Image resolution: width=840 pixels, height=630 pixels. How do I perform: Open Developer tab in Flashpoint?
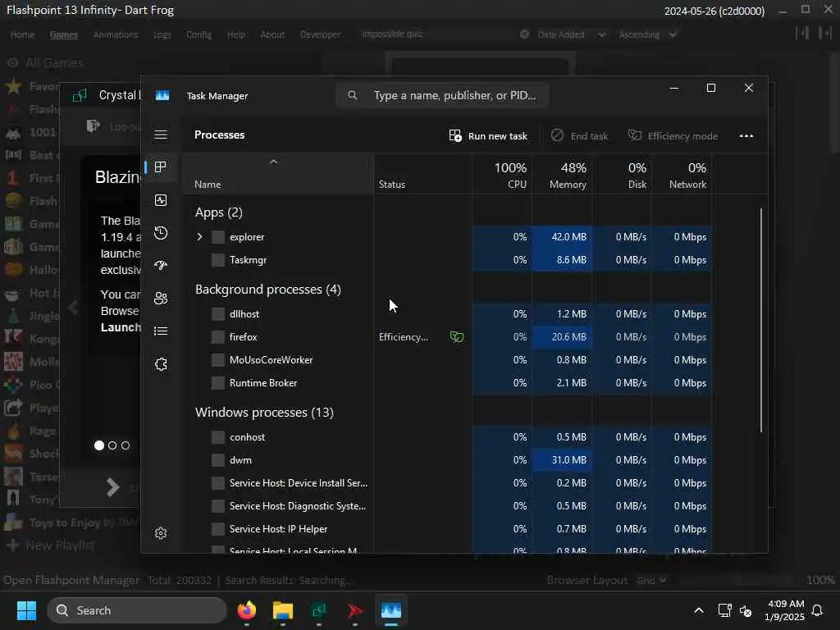(320, 34)
